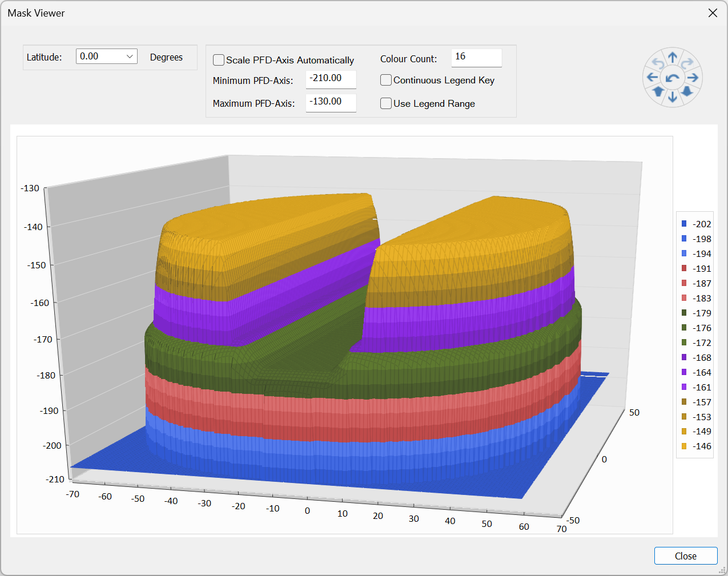Click the faded curved arrow at wheel's upper-right
The width and height of the screenshot is (728, 576).
coord(687,63)
